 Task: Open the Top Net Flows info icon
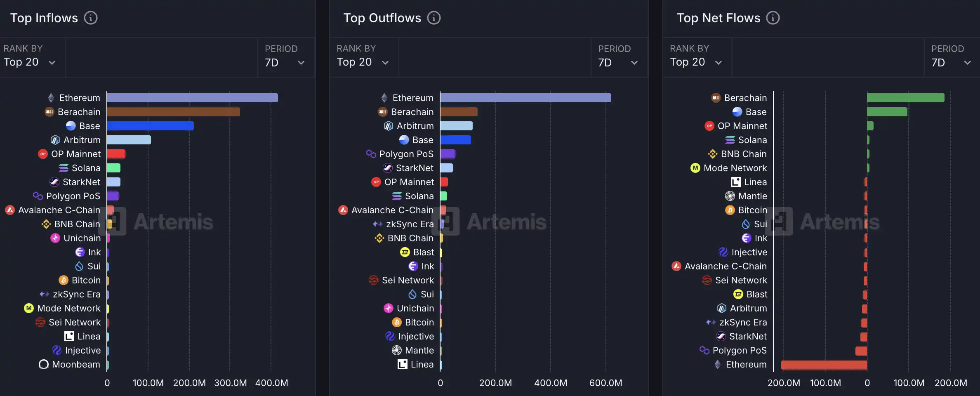[x=773, y=18]
